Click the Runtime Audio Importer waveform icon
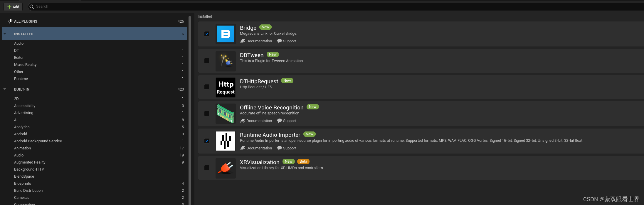 click(x=226, y=141)
